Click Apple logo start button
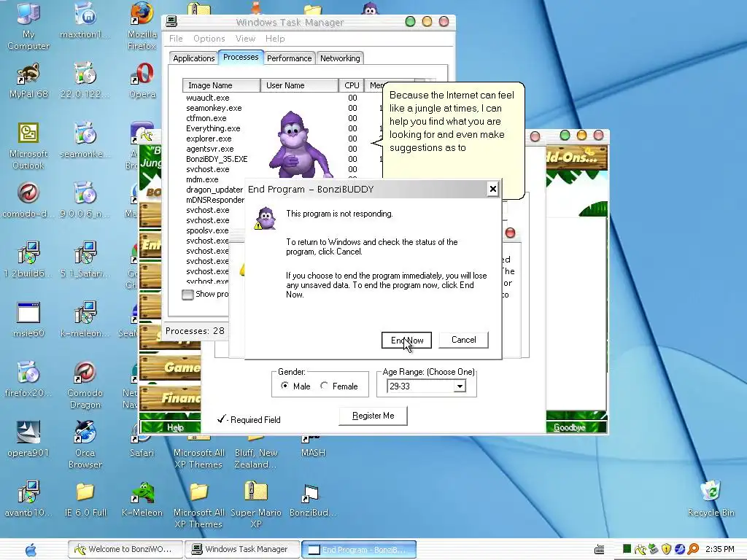 [x=31, y=550]
